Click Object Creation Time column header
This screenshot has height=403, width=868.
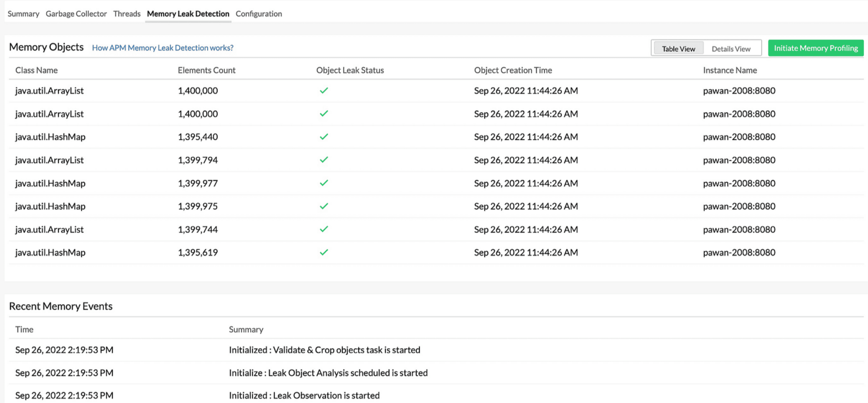click(x=513, y=70)
